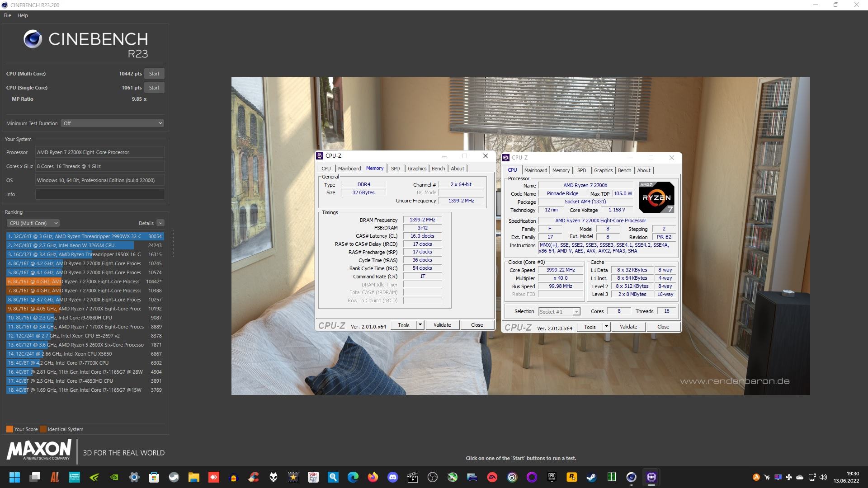This screenshot has height=488, width=868.
Task: Open Microsoft Edge from taskbar
Action: [353, 477]
